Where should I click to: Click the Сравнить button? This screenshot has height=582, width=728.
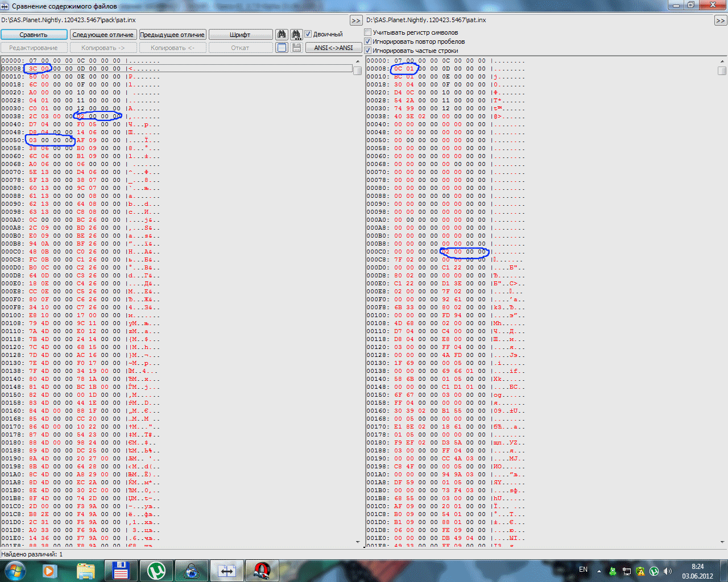point(34,35)
